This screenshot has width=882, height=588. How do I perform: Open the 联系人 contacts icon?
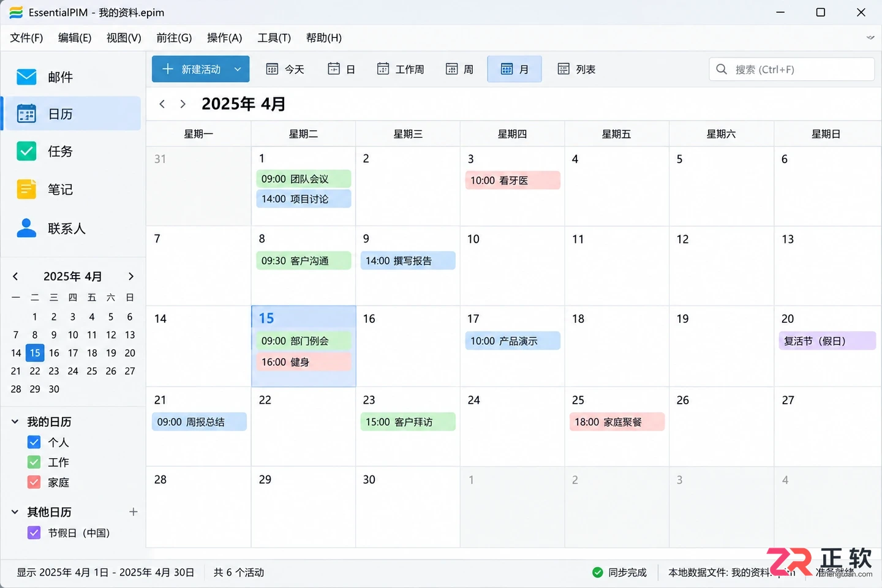pyautogui.click(x=26, y=228)
